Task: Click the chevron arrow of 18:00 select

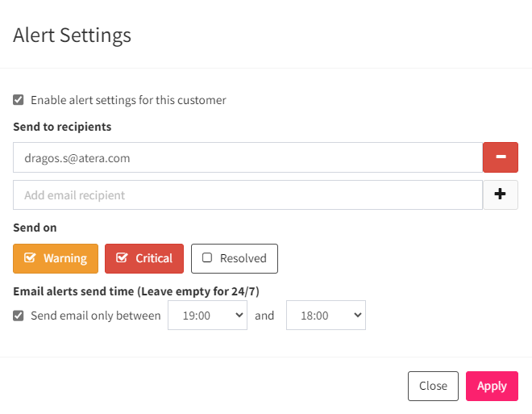Action: click(x=358, y=316)
